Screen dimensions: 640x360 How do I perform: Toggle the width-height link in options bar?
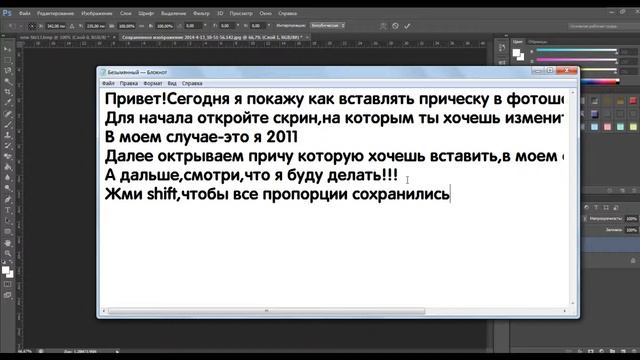click(x=142, y=26)
